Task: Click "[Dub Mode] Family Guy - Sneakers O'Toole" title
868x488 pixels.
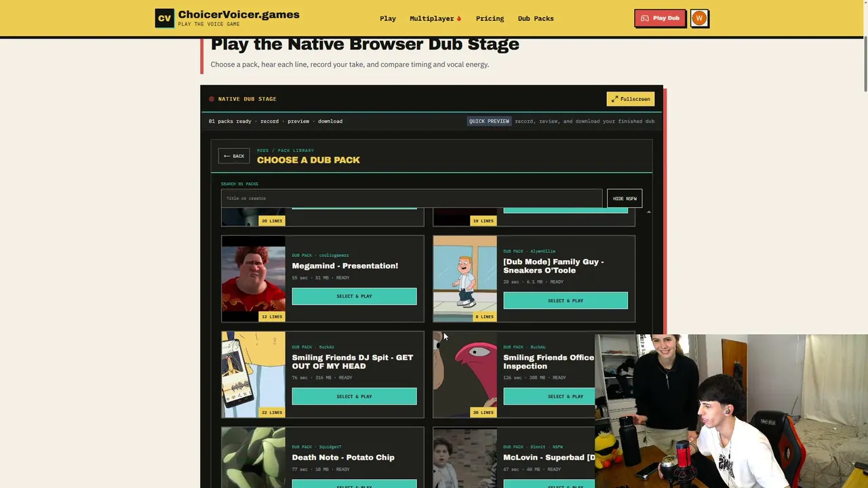Action: pyautogui.click(x=553, y=266)
